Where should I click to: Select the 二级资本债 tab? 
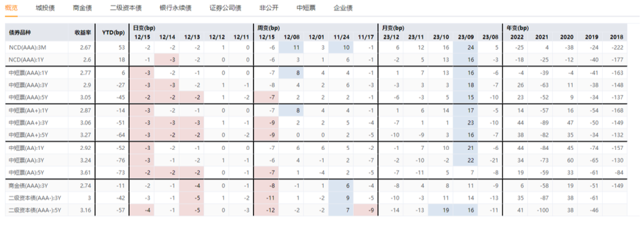(126, 8)
